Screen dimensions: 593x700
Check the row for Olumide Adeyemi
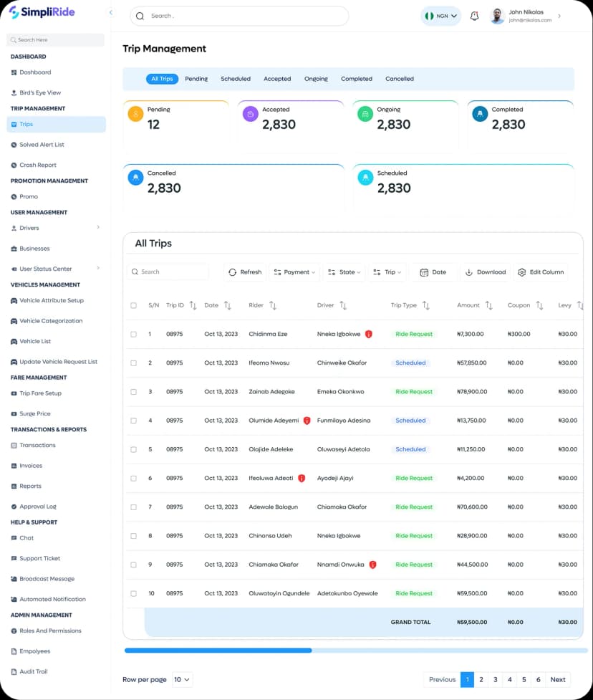click(133, 421)
